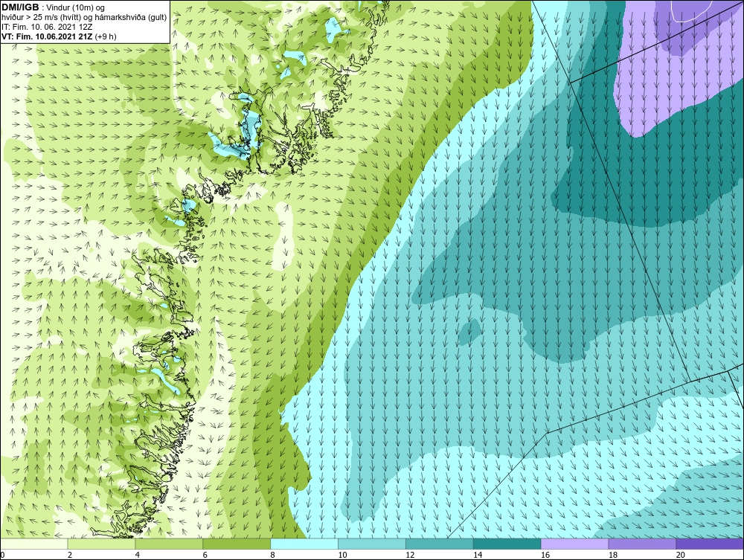Image resolution: width=744 pixels, height=560 pixels.
Task: Click the legend scale label 16
Action: click(545, 555)
